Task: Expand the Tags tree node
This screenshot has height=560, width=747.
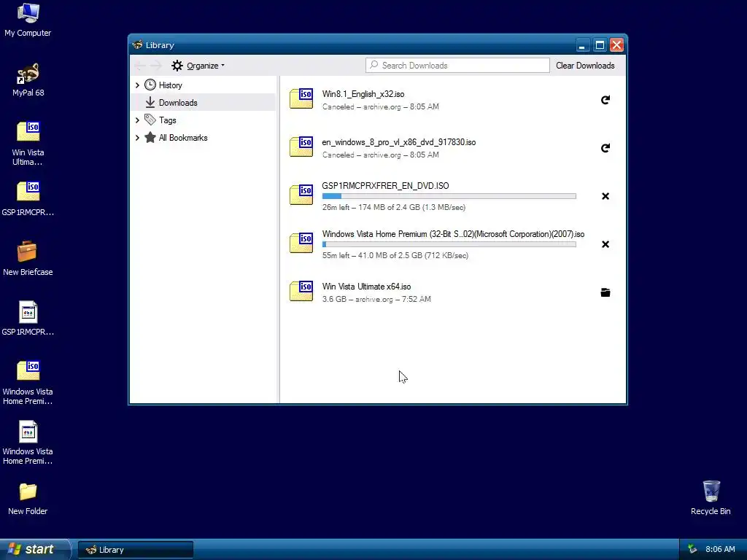Action: point(137,120)
